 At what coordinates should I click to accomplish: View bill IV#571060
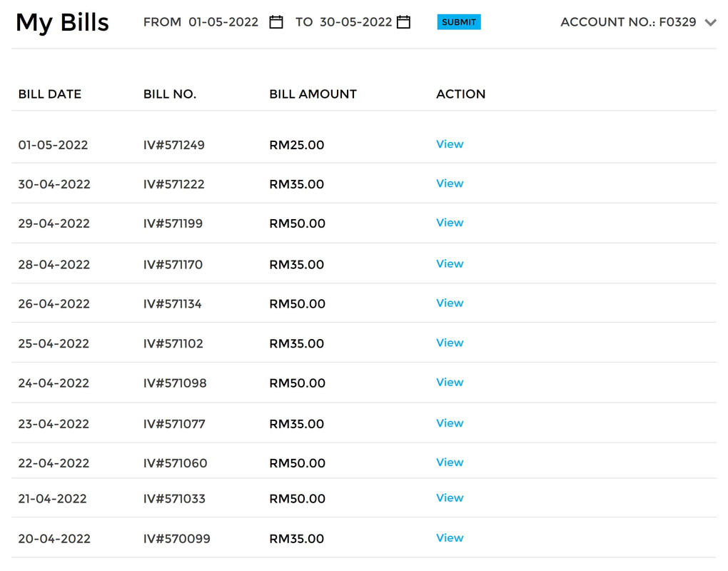tap(450, 463)
